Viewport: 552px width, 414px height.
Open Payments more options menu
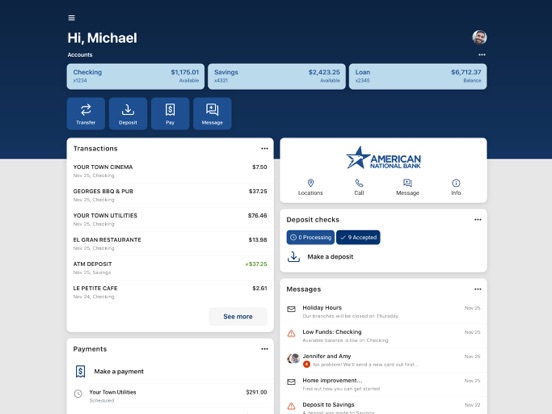264,349
